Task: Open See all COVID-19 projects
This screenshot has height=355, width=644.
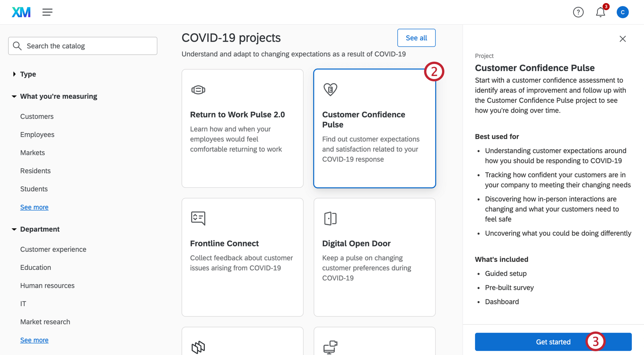Action: point(416,38)
